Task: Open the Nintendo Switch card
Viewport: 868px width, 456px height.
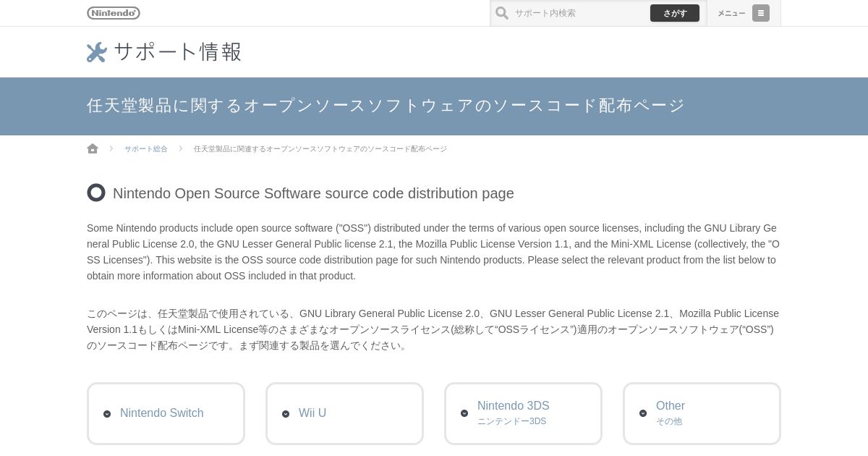Action: click(166, 413)
